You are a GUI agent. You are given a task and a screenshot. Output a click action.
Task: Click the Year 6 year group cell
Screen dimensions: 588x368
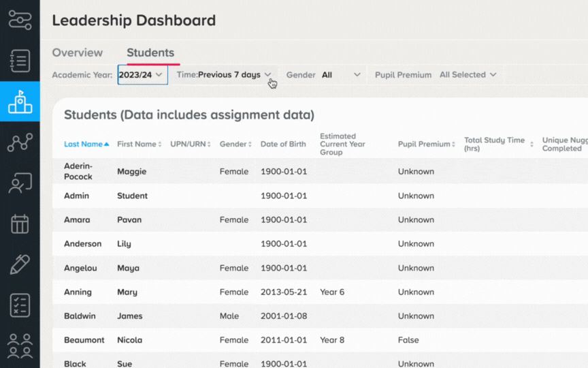coord(332,292)
